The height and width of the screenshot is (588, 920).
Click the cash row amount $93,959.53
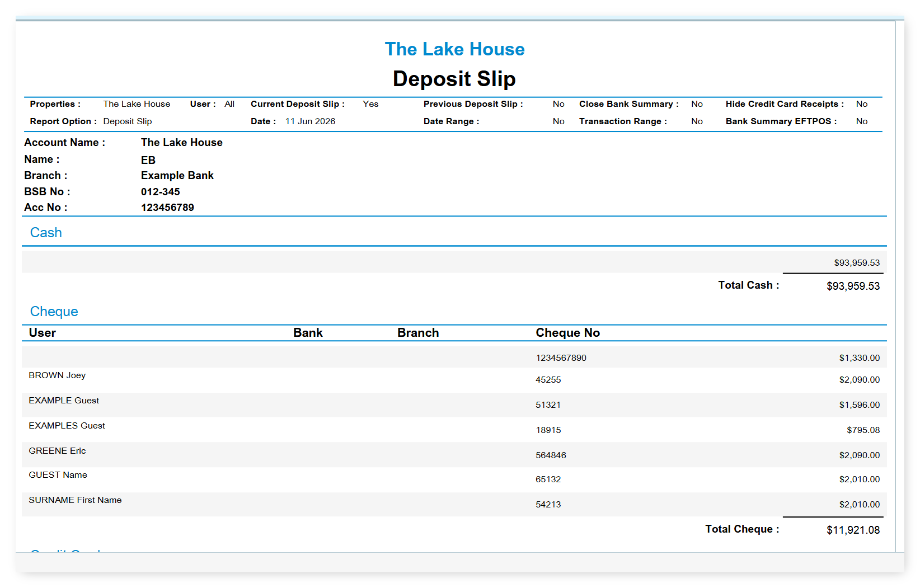pyautogui.click(x=857, y=263)
